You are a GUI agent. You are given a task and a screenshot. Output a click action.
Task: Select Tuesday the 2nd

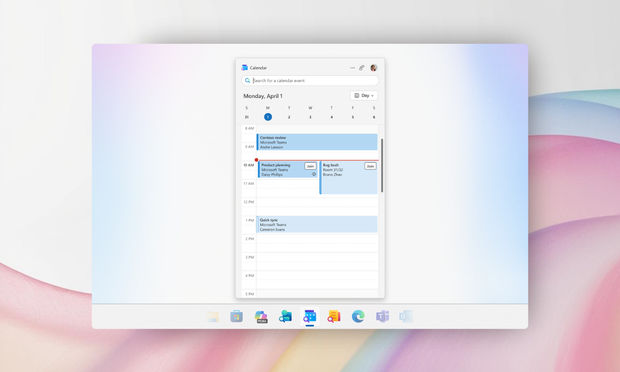coord(289,117)
